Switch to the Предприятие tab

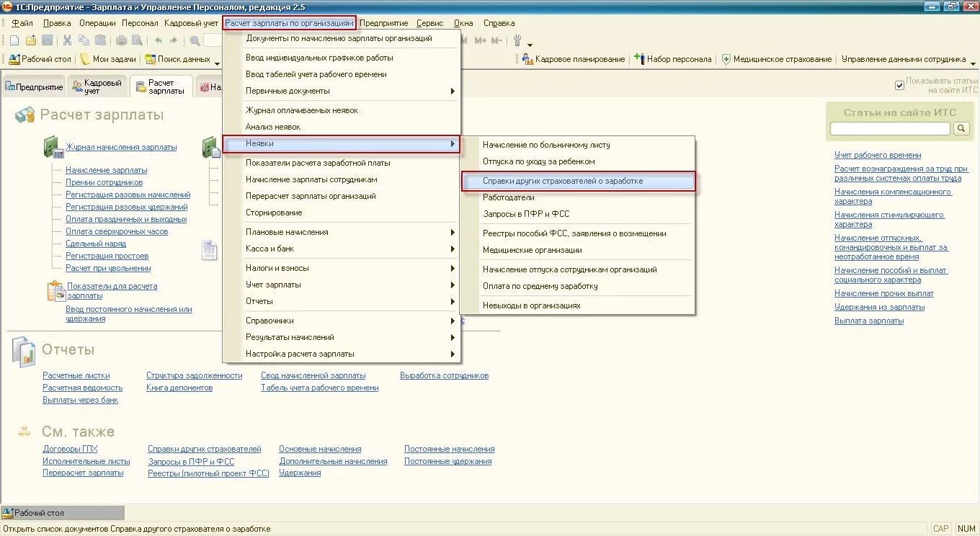point(34,87)
